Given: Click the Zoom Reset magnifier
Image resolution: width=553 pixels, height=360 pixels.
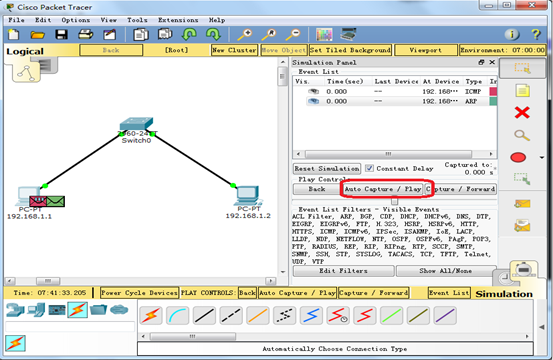Looking at the screenshot, I should (x=268, y=35).
